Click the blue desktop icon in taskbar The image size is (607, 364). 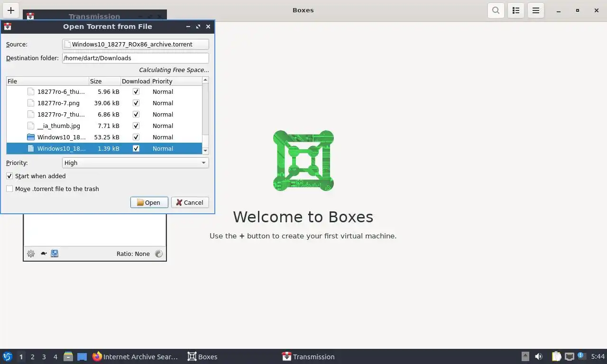tap(82, 357)
